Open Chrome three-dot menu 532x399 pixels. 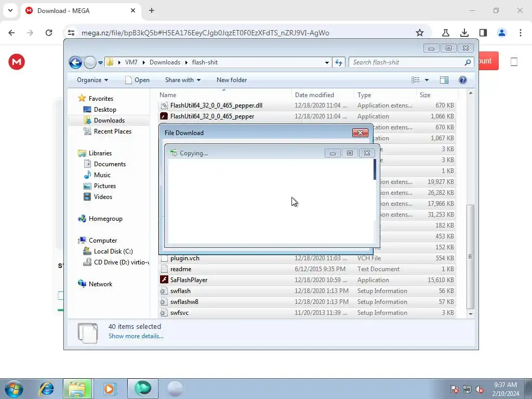pyautogui.click(x=520, y=33)
